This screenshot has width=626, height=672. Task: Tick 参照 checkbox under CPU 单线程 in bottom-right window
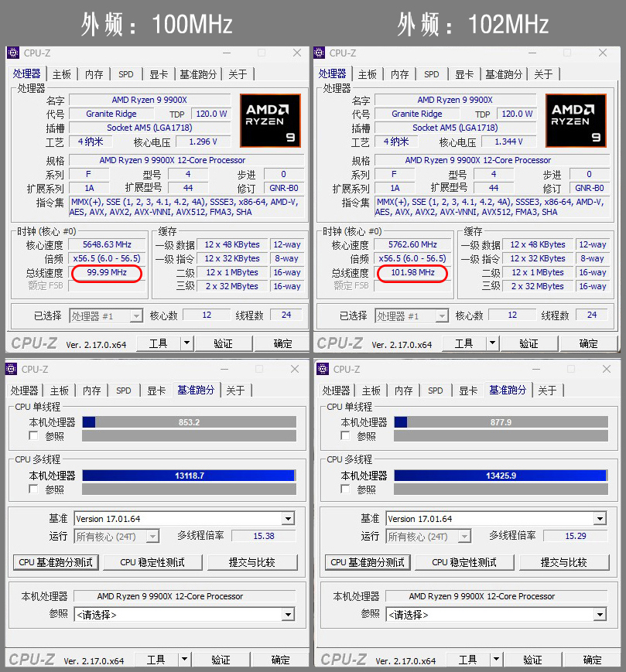point(345,436)
